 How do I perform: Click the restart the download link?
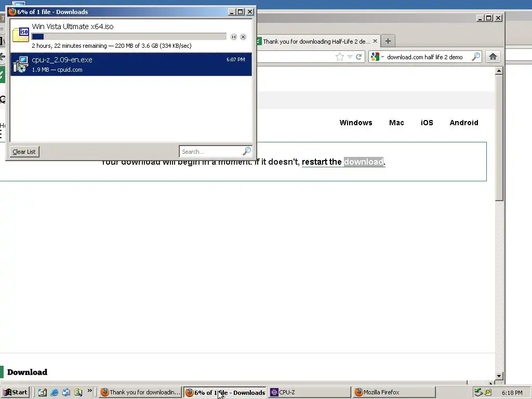point(343,162)
